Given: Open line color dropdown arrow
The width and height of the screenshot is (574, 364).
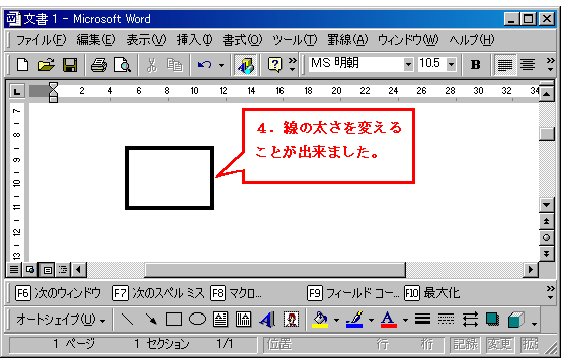Looking at the screenshot, I should [x=371, y=320].
